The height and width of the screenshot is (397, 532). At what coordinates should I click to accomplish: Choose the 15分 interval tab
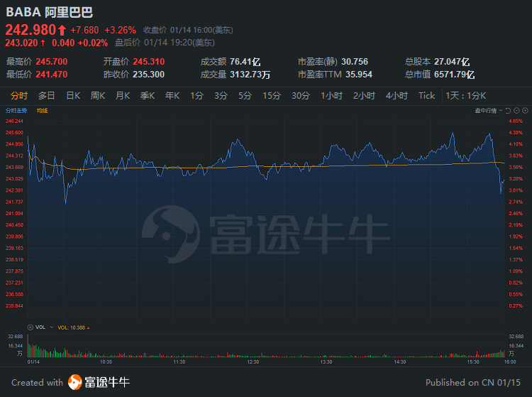click(272, 96)
